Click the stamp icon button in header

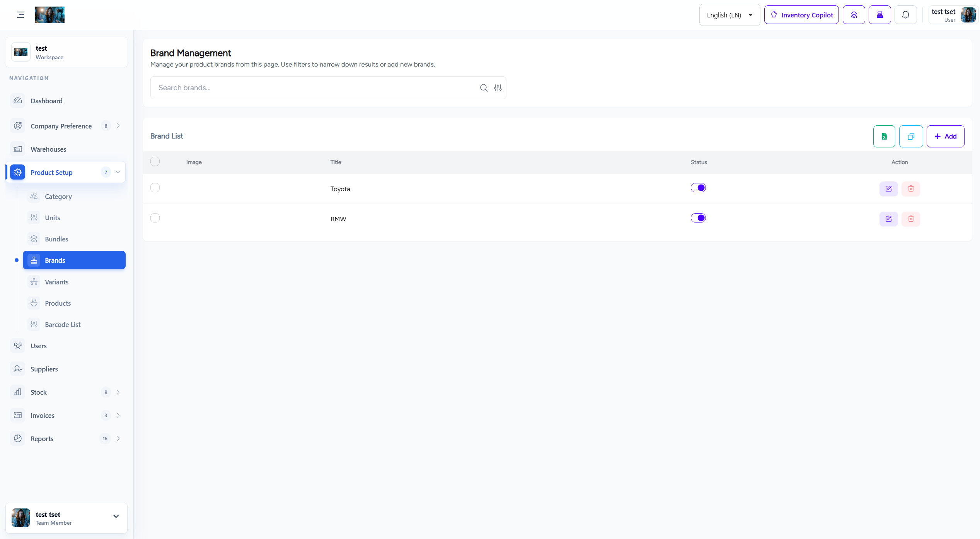pos(880,15)
